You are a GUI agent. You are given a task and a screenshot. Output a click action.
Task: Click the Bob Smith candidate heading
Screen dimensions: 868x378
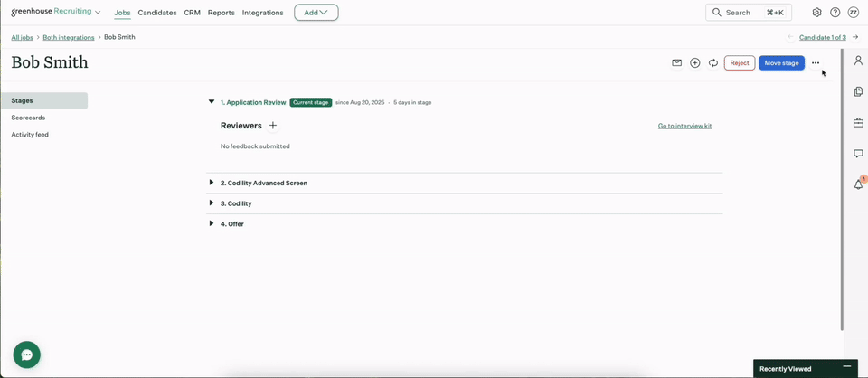coord(50,62)
